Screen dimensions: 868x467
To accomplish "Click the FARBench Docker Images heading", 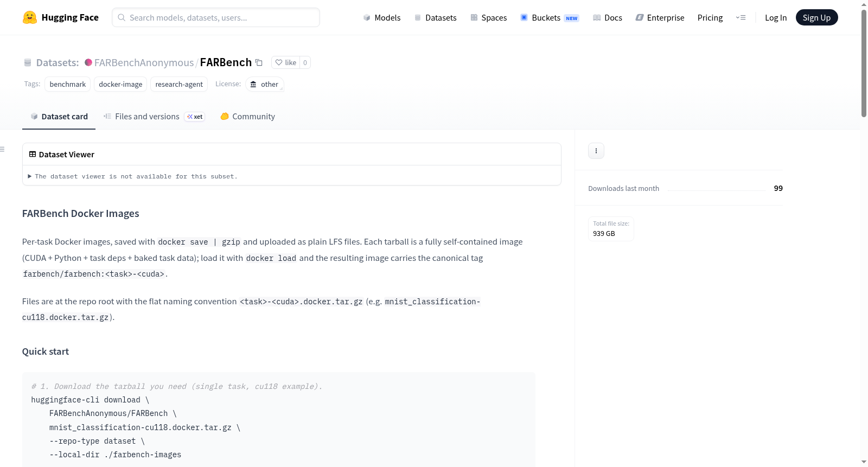I will [81, 214].
